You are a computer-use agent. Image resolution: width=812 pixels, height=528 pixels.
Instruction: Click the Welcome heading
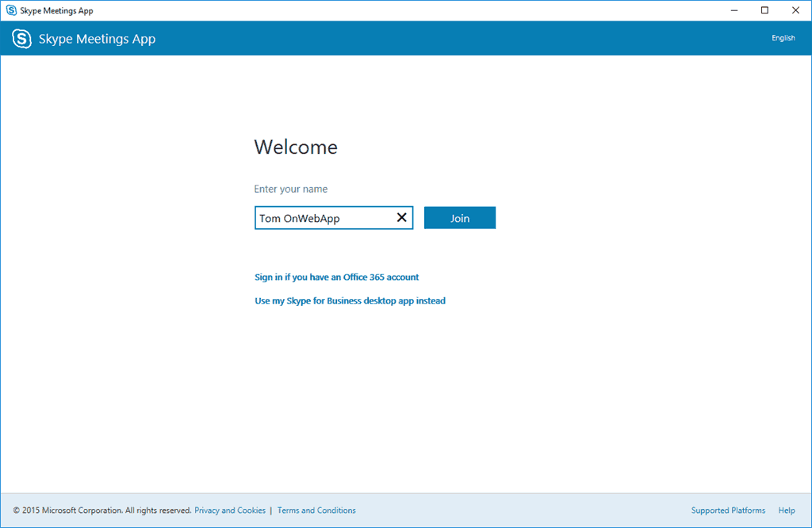295,147
